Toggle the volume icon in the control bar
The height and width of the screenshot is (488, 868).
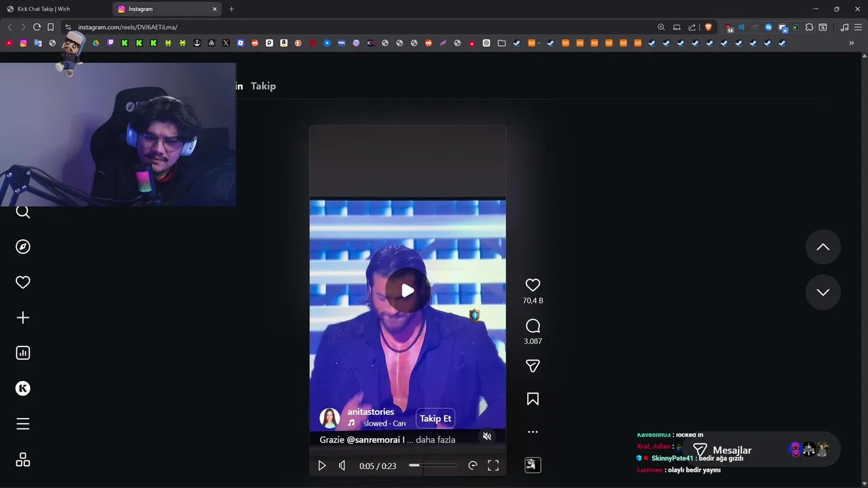click(342, 466)
